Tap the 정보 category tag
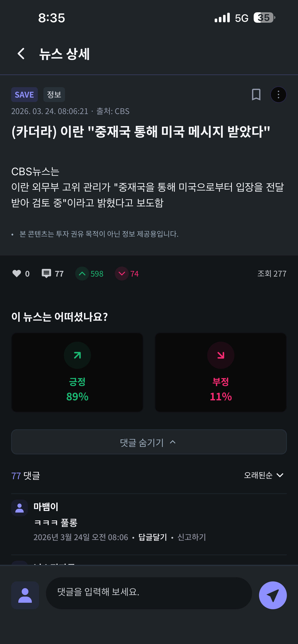The image size is (298, 644). tap(54, 95)
